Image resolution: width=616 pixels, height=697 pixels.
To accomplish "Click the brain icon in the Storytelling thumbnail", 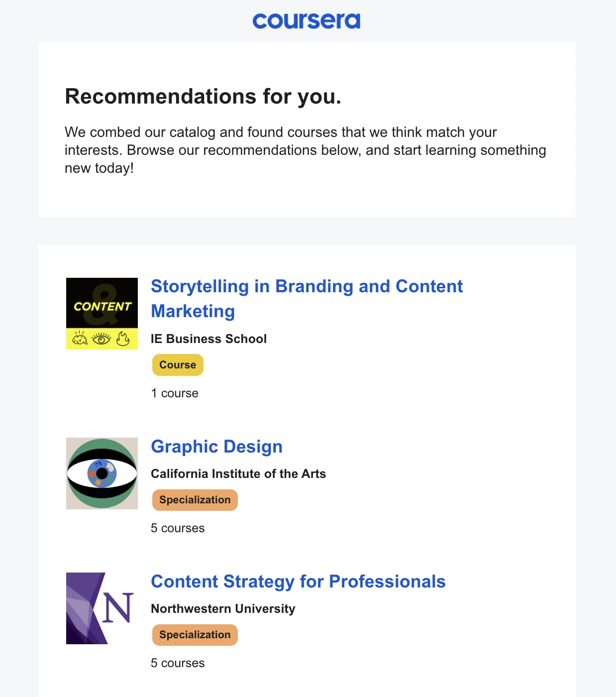I will [80, 339].
